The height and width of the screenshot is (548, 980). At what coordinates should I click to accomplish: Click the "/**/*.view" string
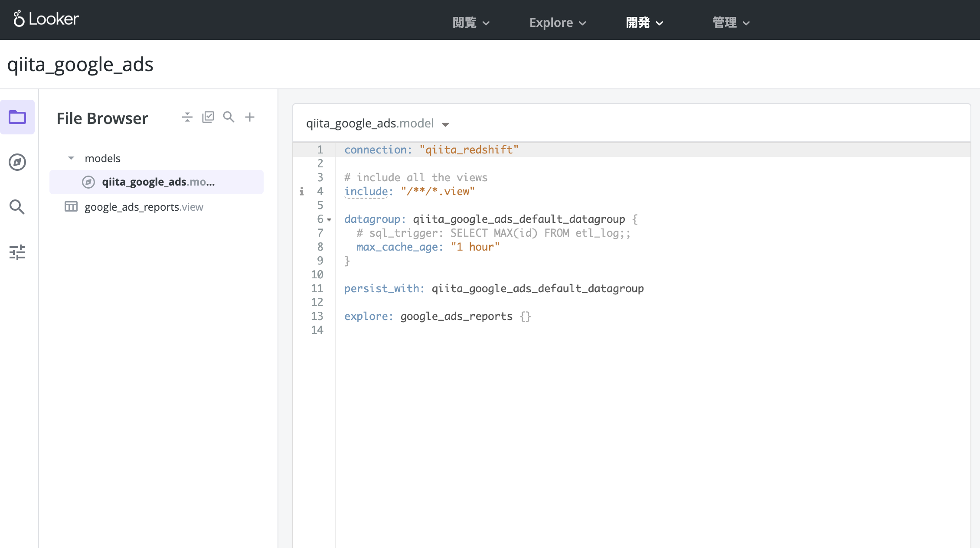click(x=438, y=191)
